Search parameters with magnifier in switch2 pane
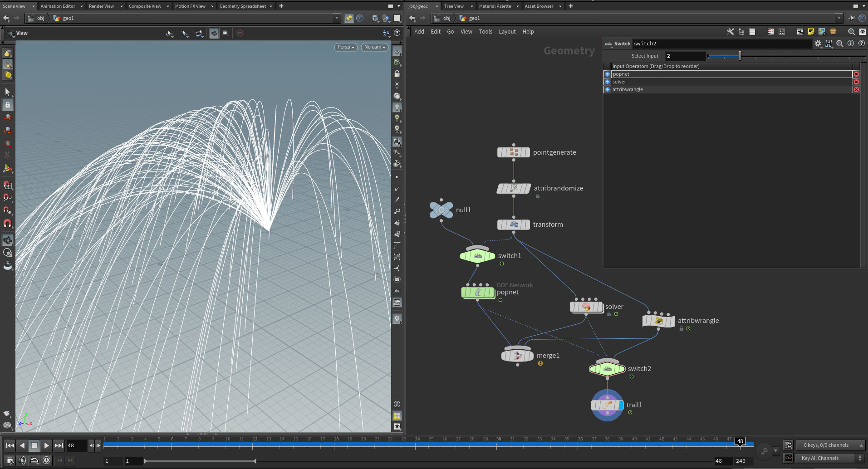 (840, 44)
